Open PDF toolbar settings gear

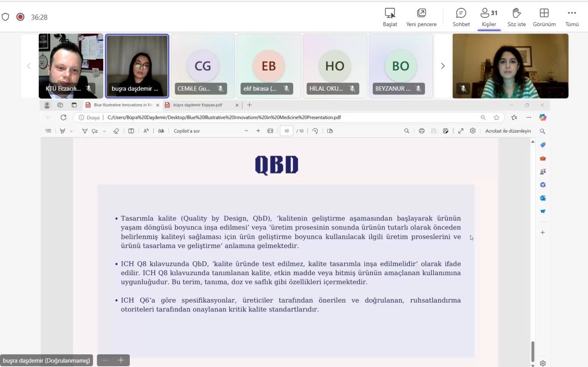tap(473, 131)
